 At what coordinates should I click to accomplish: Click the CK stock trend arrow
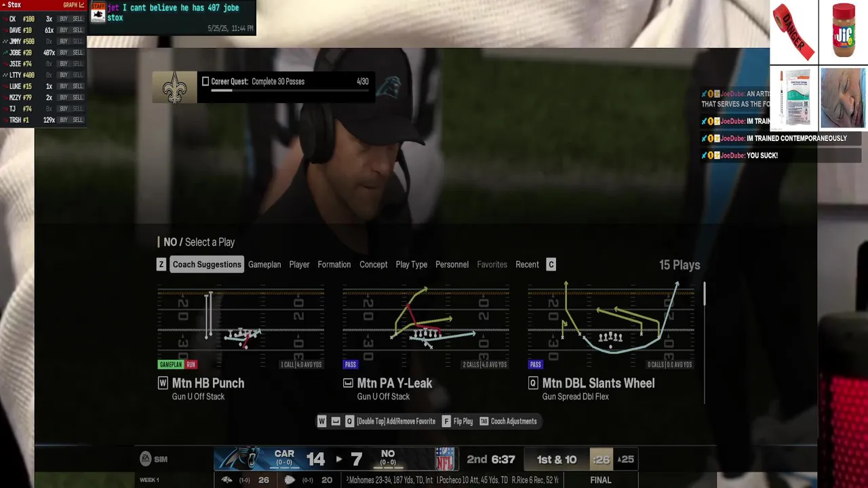tap(5, 19)
